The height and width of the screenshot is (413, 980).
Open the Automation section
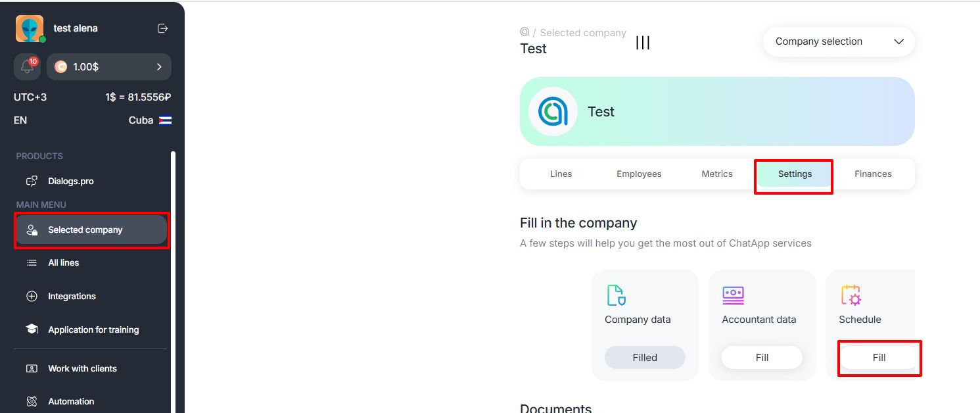coord(71,401)
